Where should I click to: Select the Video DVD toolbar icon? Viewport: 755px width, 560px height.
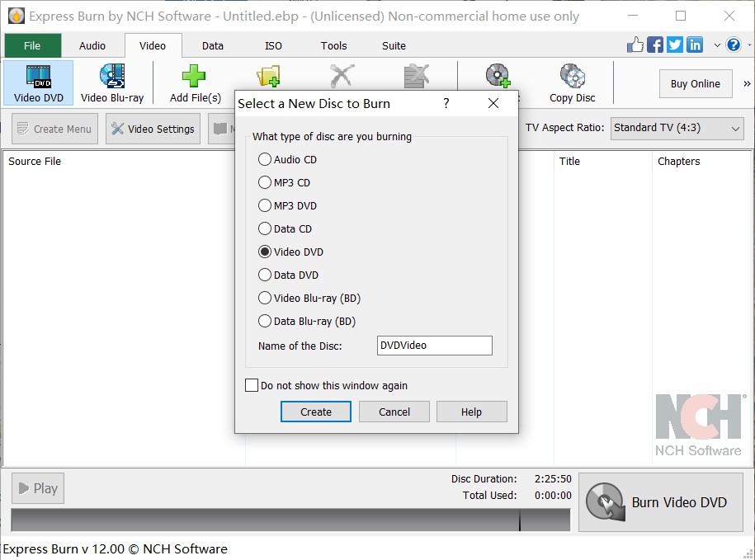[x=38, y=82]
